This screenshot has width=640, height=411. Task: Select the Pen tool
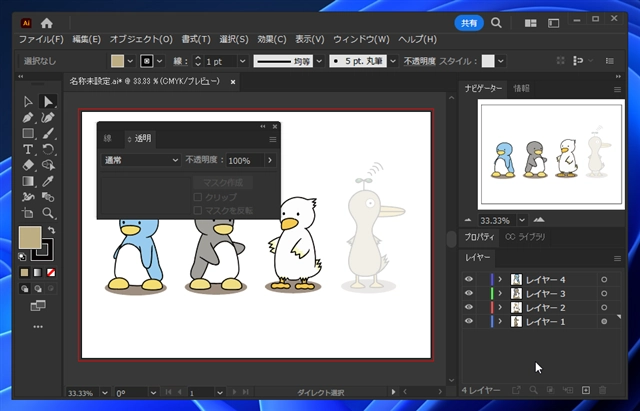tap(28, 118)
